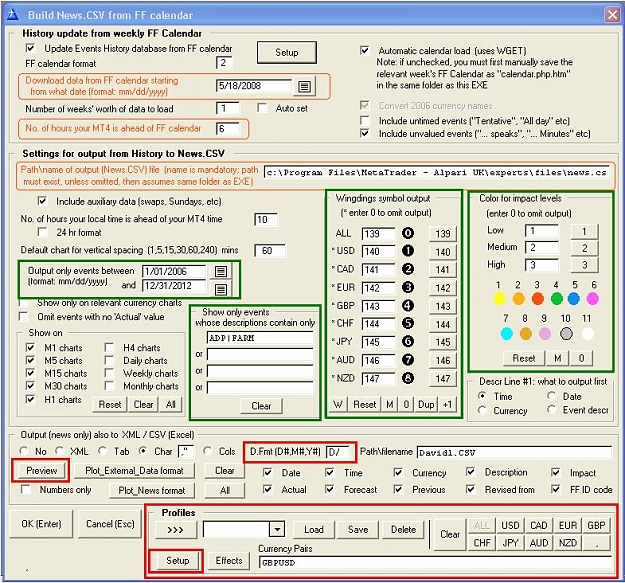
Task: Save the current profile
Action: pyautogui.click(x=358, y=530)
